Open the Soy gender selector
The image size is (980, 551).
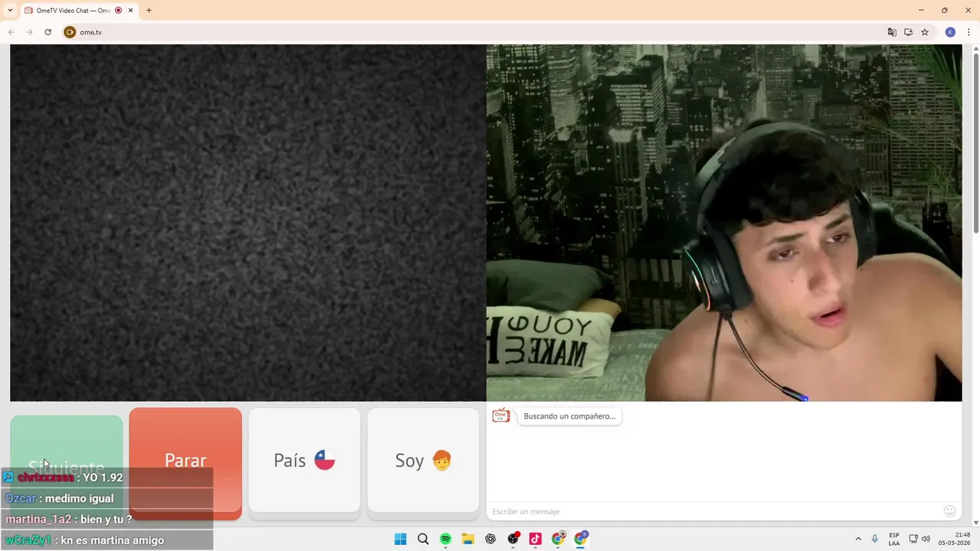pos(423,460)
